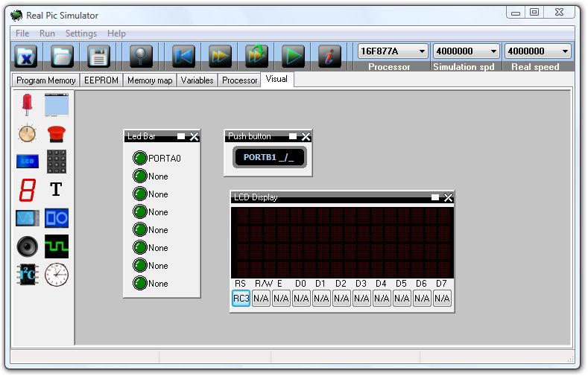Viewport: 588px width, 376px height.
Task: Add the blue IO component
Action: pyautogui.click(x=57, y=218)
